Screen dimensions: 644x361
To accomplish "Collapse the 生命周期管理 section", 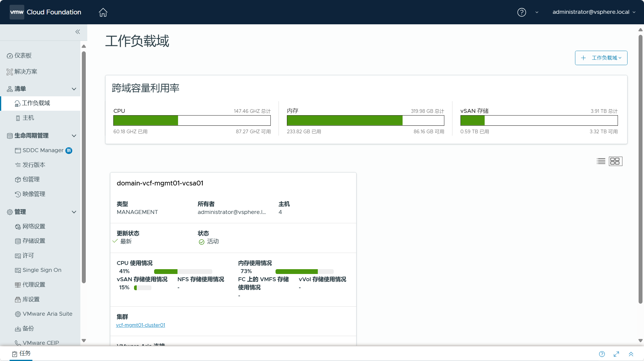I will [x=74, y=136].
